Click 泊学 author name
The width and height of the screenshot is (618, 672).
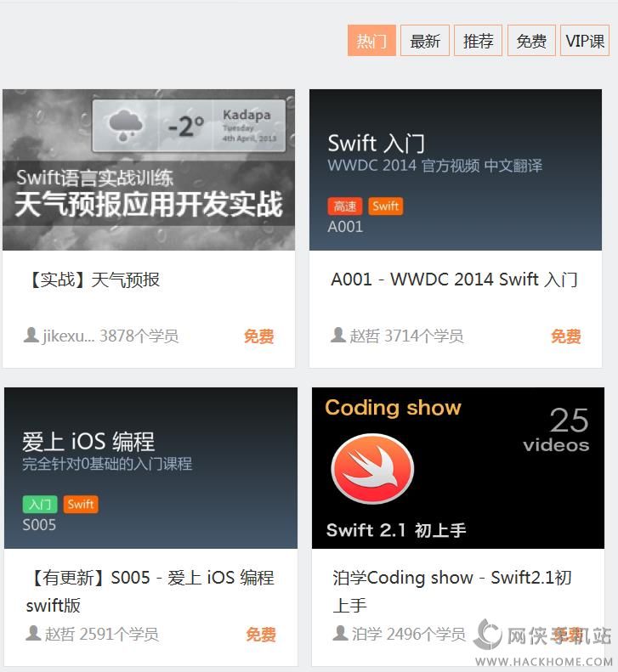coord(366,634)
